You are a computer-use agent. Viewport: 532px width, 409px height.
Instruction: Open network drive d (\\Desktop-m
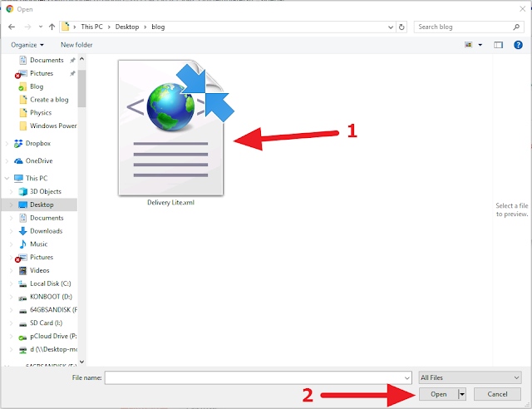click(53, 350)
